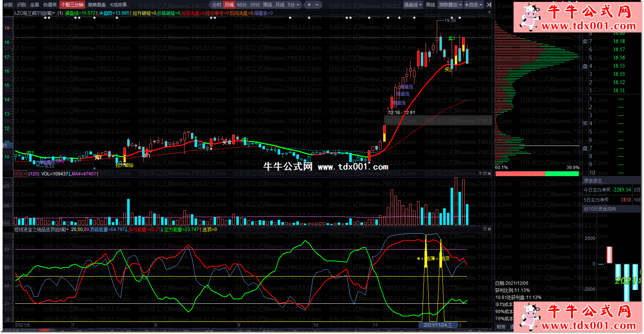Switch to the 全景 panorama view
Image resolution: width=644 pixels, height=334 pixels.
[35, 5]
